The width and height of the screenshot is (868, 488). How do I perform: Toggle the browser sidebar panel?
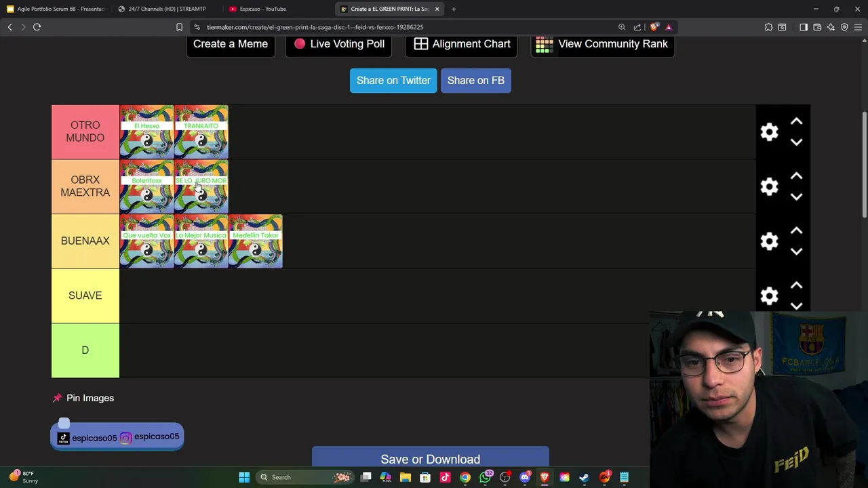804,27
